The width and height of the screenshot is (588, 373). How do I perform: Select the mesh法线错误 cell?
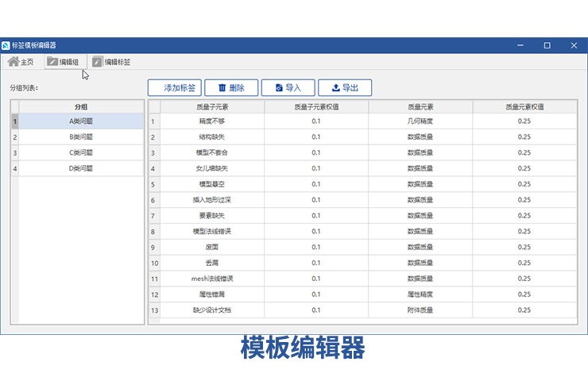[x=211, y=279]
